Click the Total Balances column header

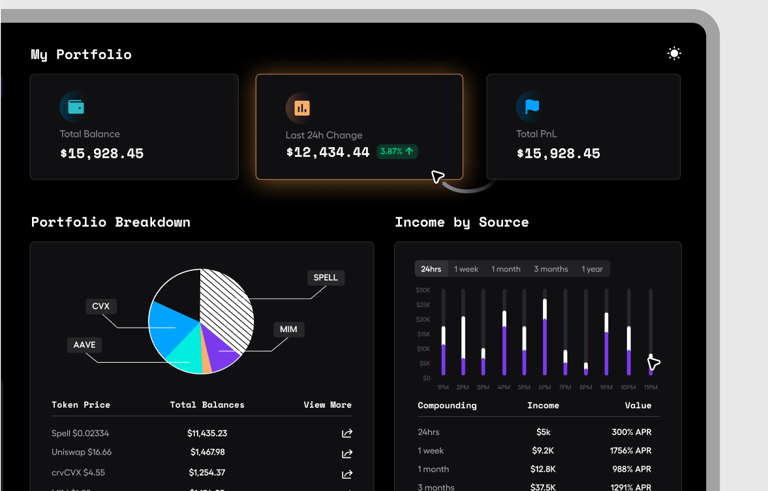[207, 405]
